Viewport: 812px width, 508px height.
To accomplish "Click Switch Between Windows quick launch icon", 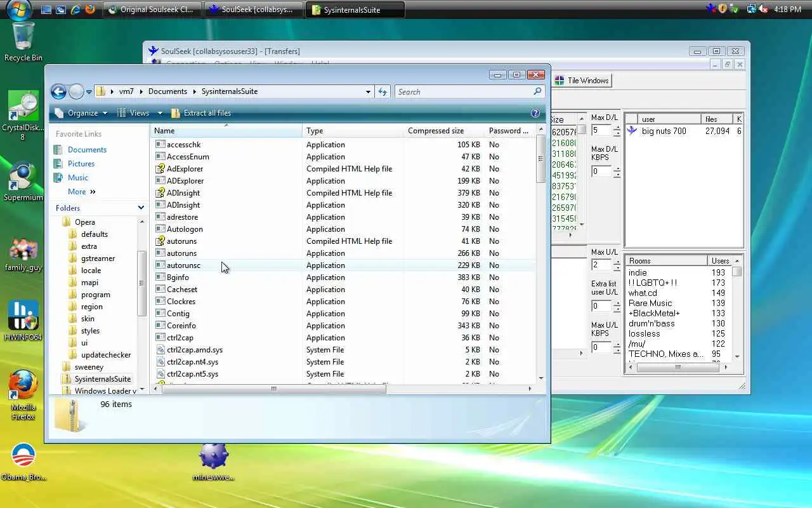I will (x=61, y=10).
